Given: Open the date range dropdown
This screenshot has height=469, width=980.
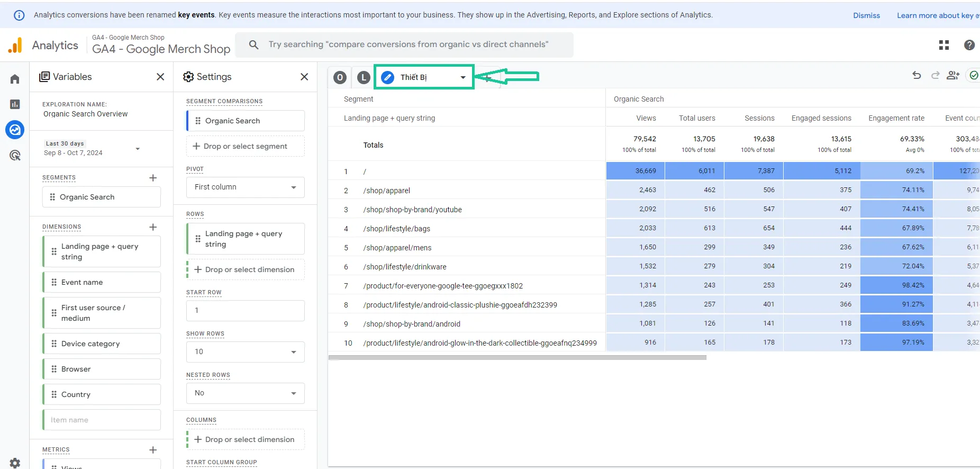Looking at the screenshot, I should [x=93, y=148].
